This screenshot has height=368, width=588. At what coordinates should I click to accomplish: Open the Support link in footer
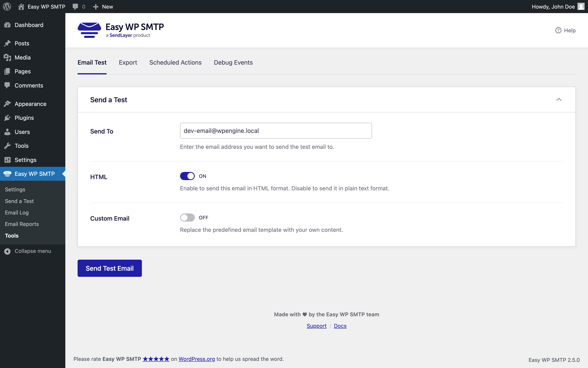316,326
